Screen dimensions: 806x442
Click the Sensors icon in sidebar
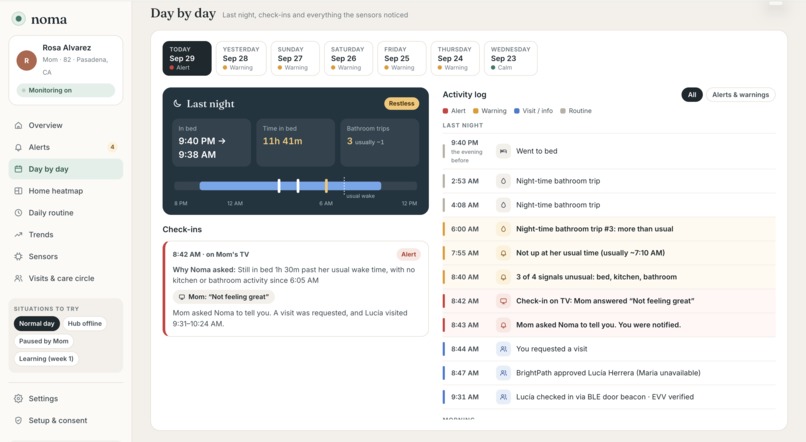click(19, 256)
